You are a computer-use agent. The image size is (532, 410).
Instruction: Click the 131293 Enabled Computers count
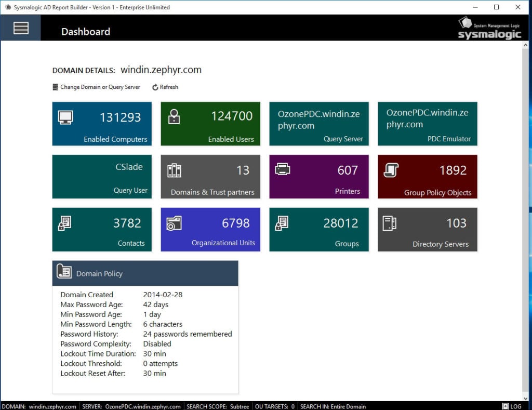point(120,117)
